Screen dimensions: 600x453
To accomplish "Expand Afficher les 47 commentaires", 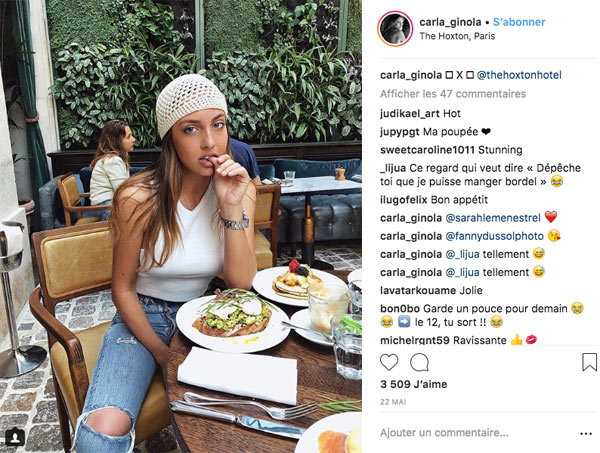I will (x=453, y=94).
